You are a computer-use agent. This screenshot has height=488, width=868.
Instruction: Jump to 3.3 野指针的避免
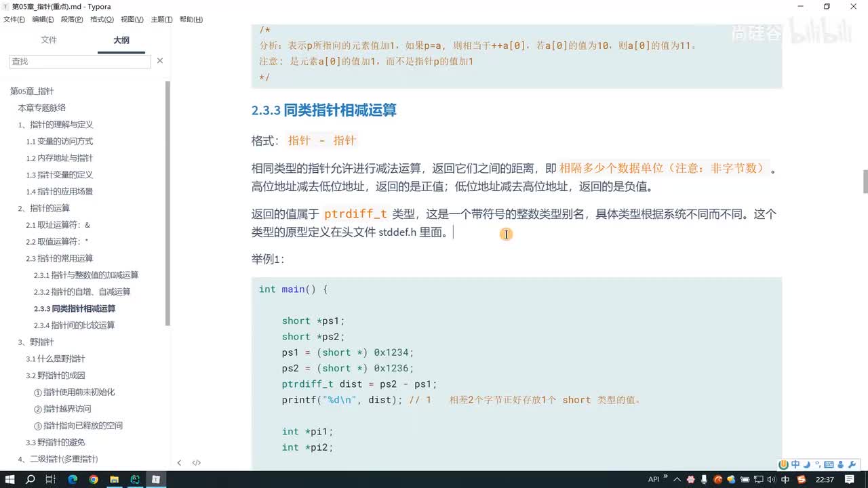tap(56, 442)
